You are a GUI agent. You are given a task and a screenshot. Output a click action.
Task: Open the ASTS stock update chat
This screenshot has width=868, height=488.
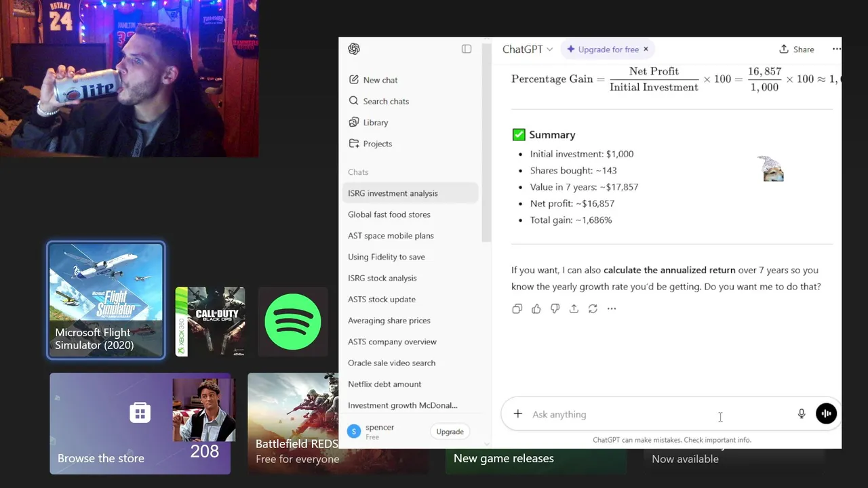pos(411,299)
